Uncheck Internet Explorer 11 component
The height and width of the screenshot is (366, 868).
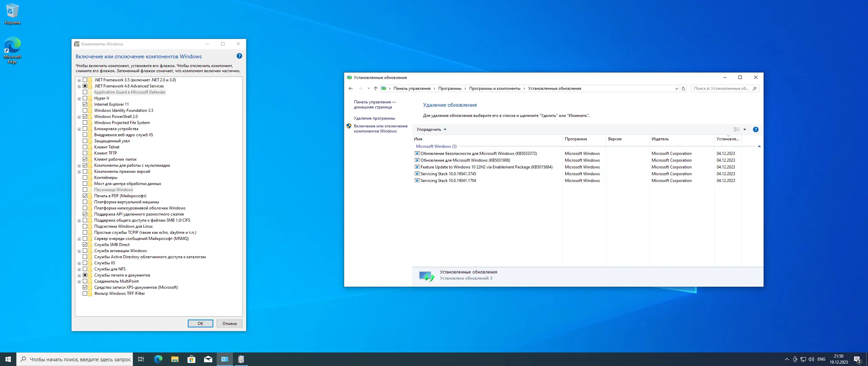85,104
